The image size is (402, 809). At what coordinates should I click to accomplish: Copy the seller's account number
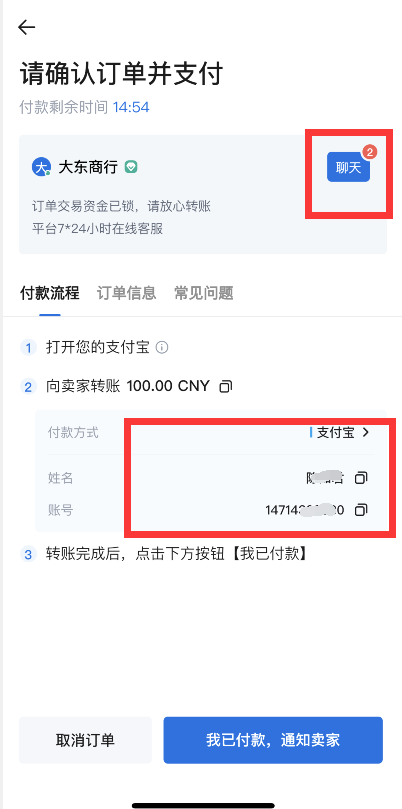coord(361,510)
